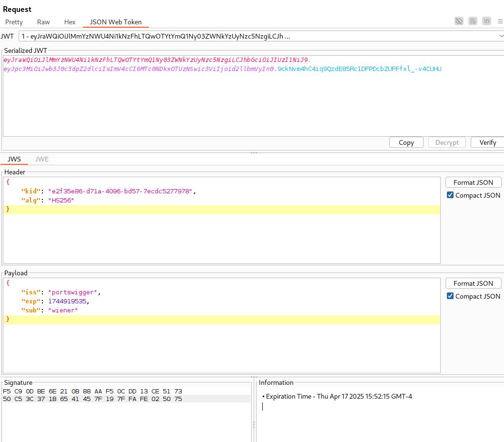Toggle Compact JSON checkbox for Header

[450, 195]
